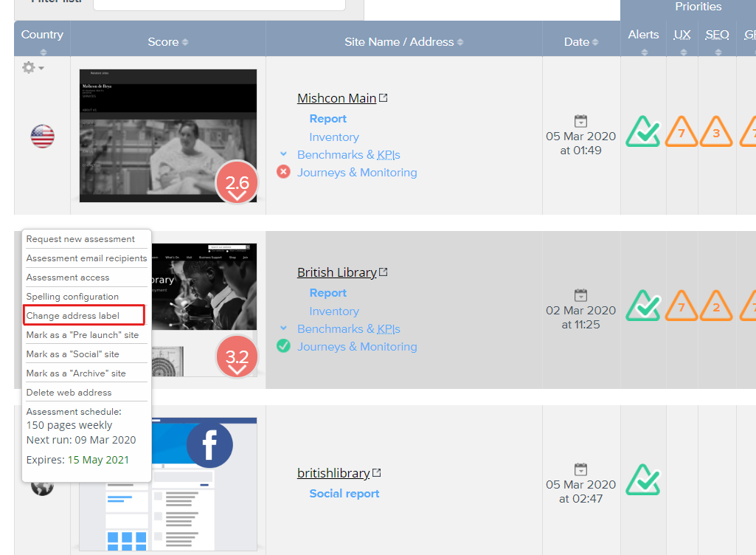This screenshot has height=555, width=756.
Task: Click the British Library site screenshot thumbnail
Action: [x=204, y=310]
